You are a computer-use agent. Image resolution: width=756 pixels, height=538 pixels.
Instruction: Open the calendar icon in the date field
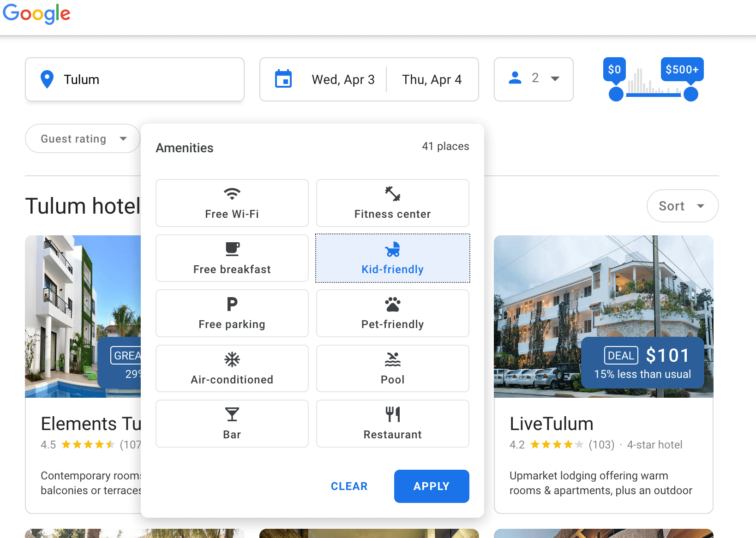(283, 79)
